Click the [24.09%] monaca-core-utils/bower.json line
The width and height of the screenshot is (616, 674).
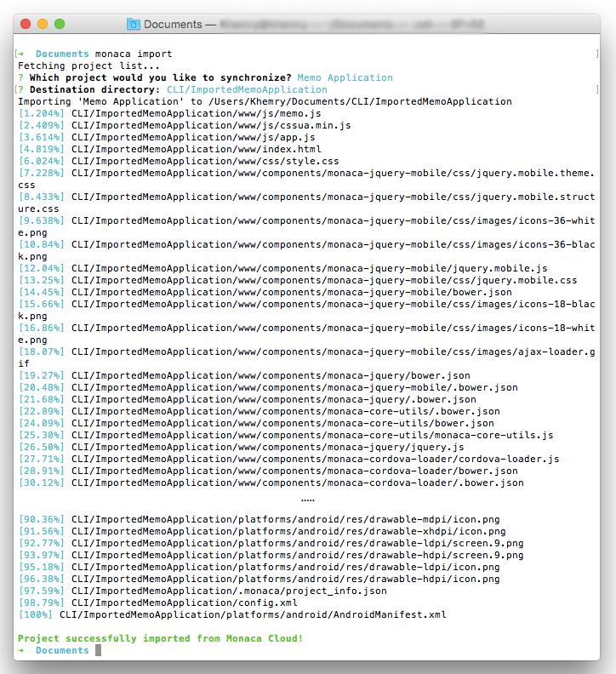pos(256,424)
